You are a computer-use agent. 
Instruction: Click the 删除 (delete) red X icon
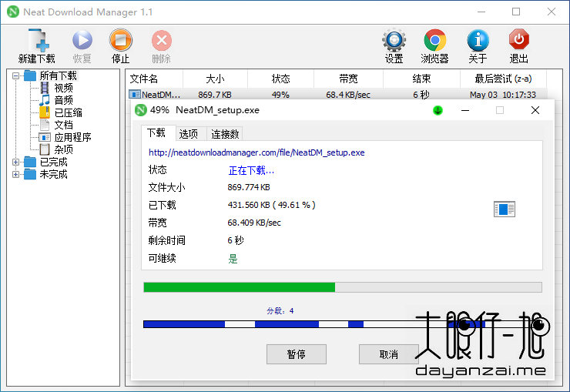(x=162, y=40)
